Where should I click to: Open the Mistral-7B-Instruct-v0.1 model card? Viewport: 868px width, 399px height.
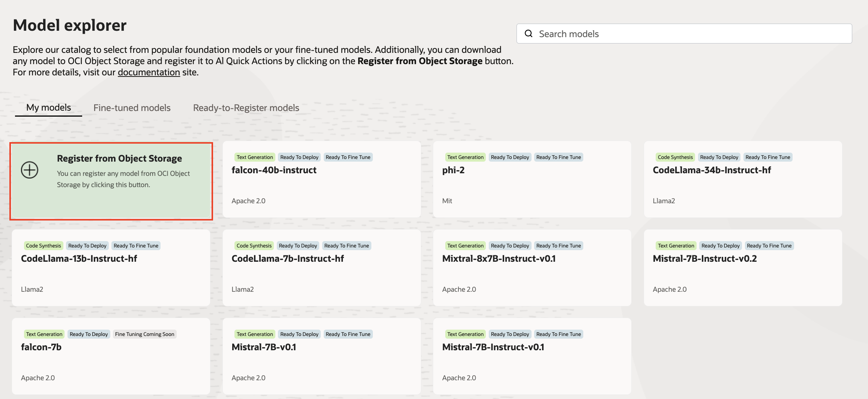tap(532, 356)
